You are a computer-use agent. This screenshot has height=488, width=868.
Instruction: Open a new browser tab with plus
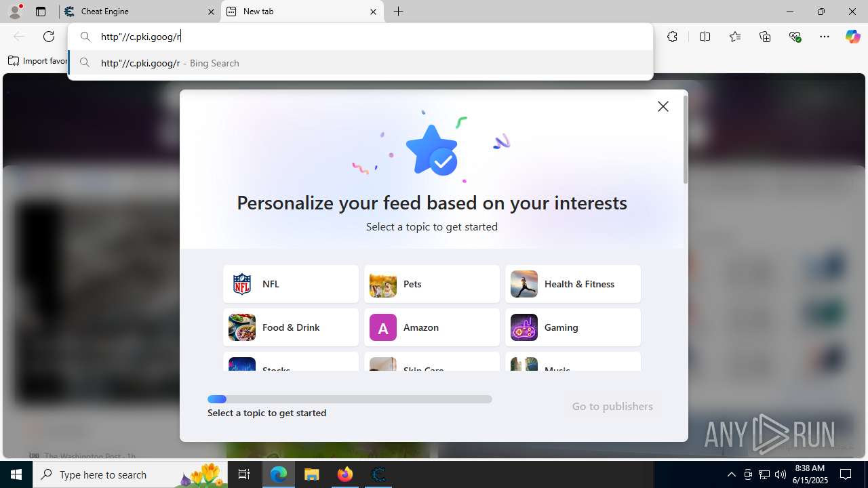[x=399, y=12]
